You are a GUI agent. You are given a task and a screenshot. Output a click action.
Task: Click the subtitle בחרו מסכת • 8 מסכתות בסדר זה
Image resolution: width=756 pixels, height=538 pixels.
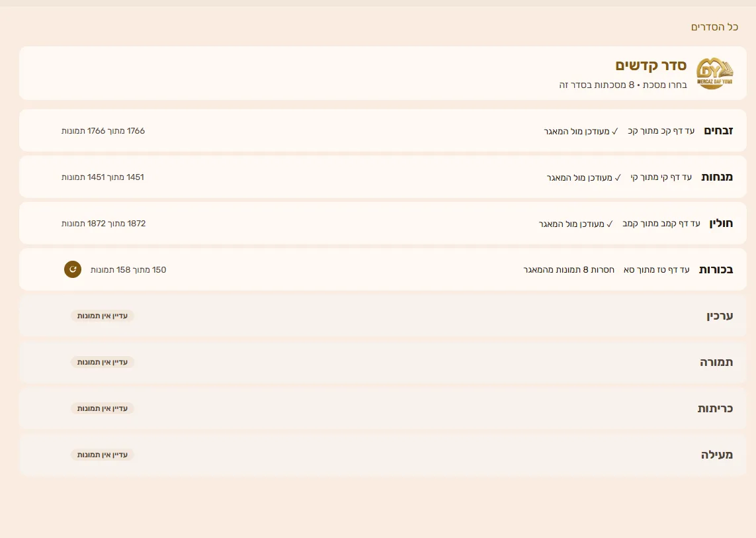point(623,85)
